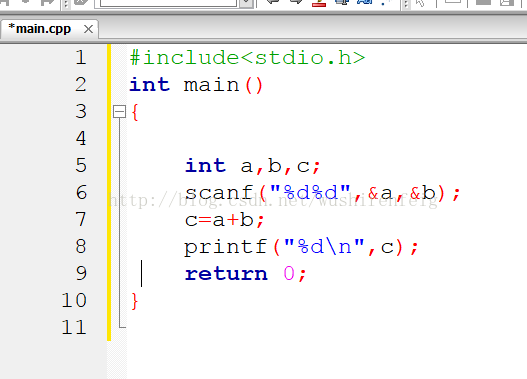Click the 0 literal after return
527x379 pixels.
pos(289,273)
